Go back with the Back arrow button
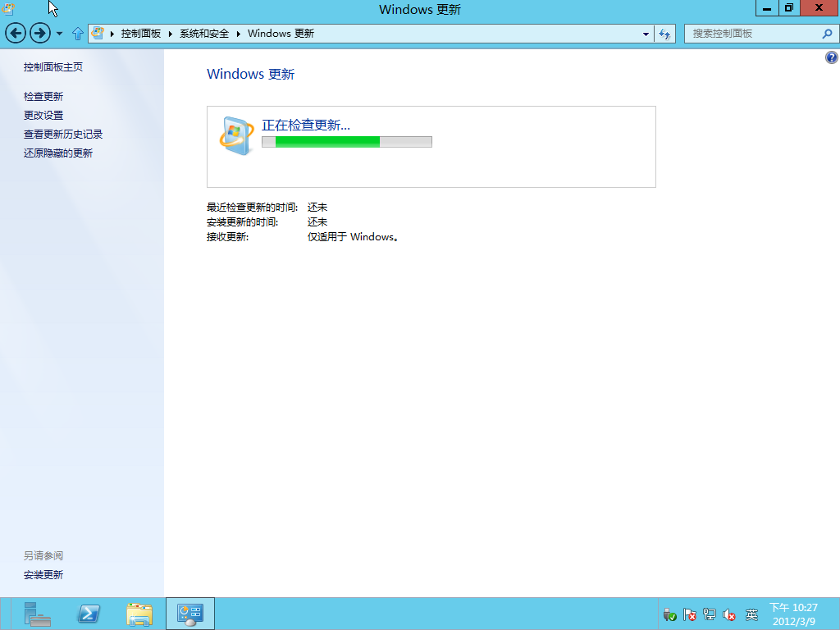The width and height of the screenshot is (840, 630). point(16,33)
